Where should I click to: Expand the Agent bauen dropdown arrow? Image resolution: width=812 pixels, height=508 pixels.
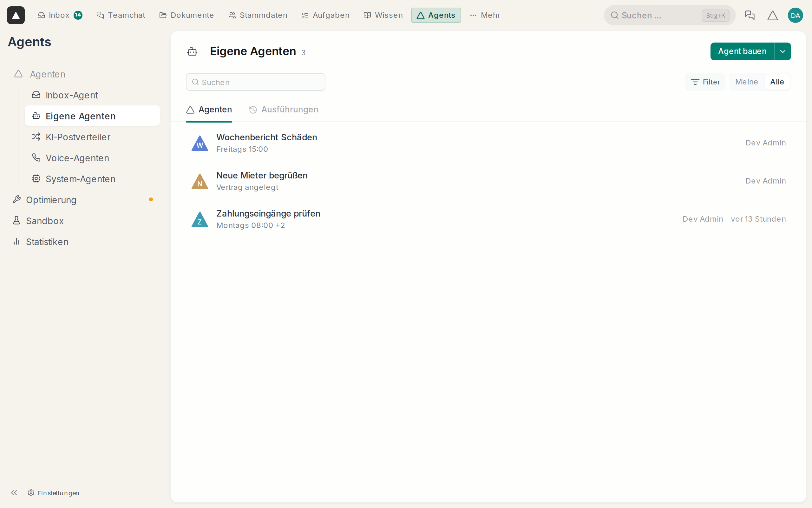[783, 51]
